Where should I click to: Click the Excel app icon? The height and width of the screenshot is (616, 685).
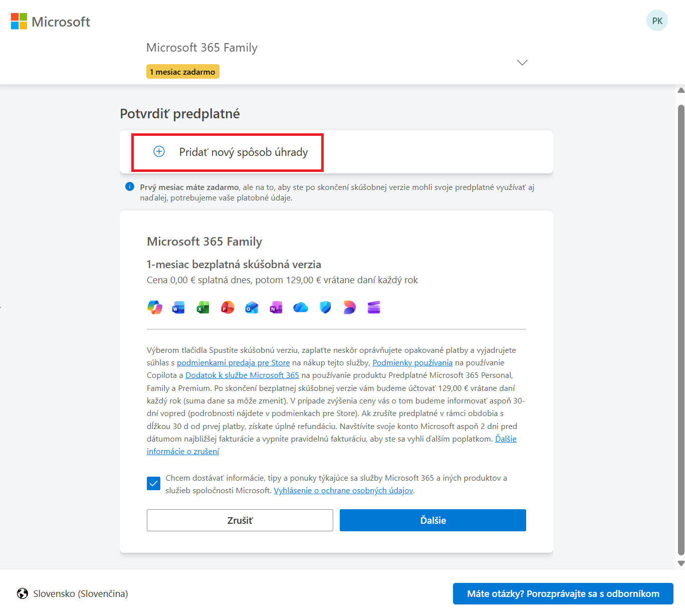[203, 307]
